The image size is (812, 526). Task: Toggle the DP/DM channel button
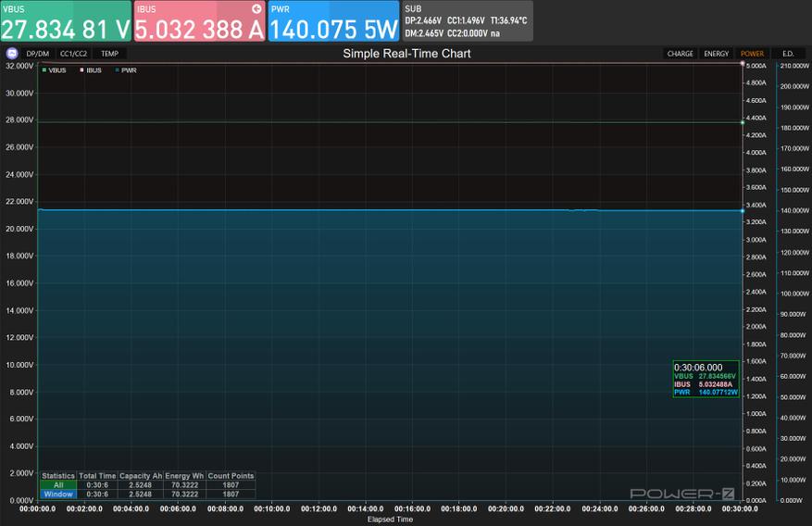(38, 54)
